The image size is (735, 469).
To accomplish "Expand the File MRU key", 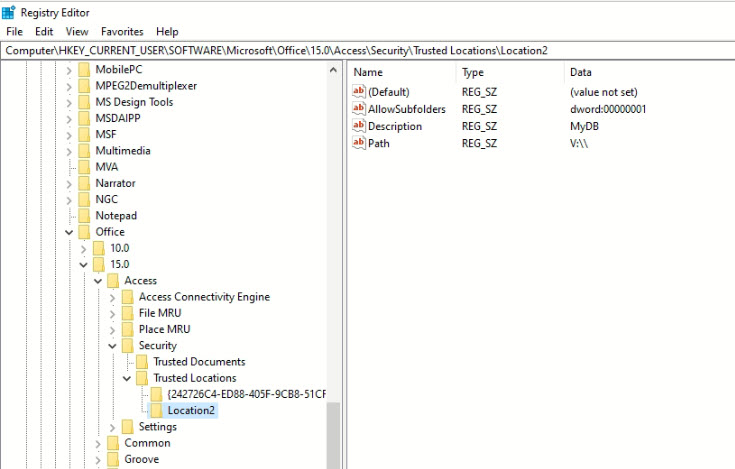I will tap(112, 313).
